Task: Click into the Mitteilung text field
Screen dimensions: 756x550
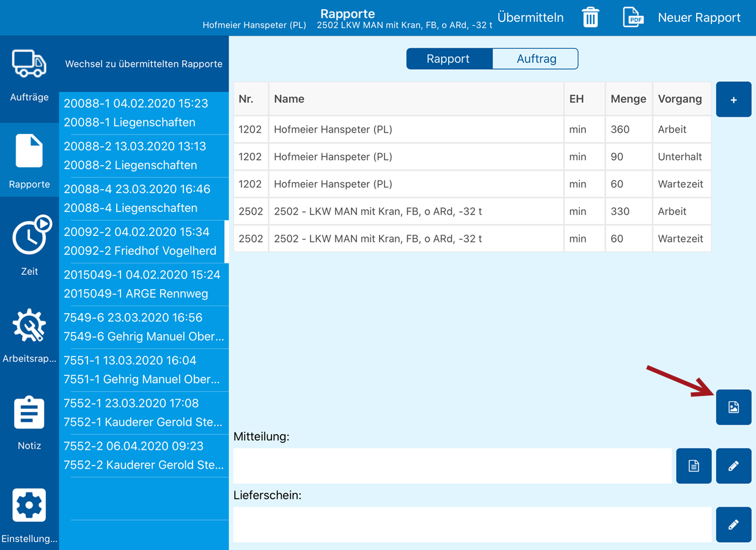Action: point(452,466)
